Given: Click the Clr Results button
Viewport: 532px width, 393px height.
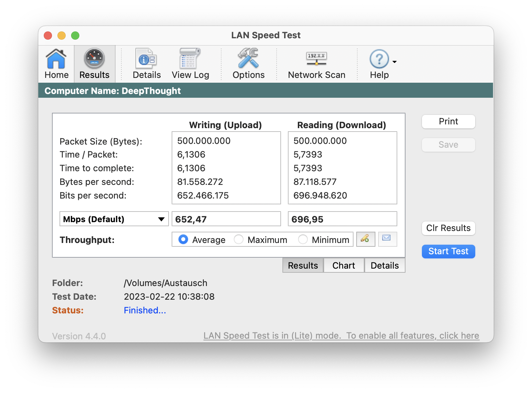Looking at the screenshot, I should point(448,228).
